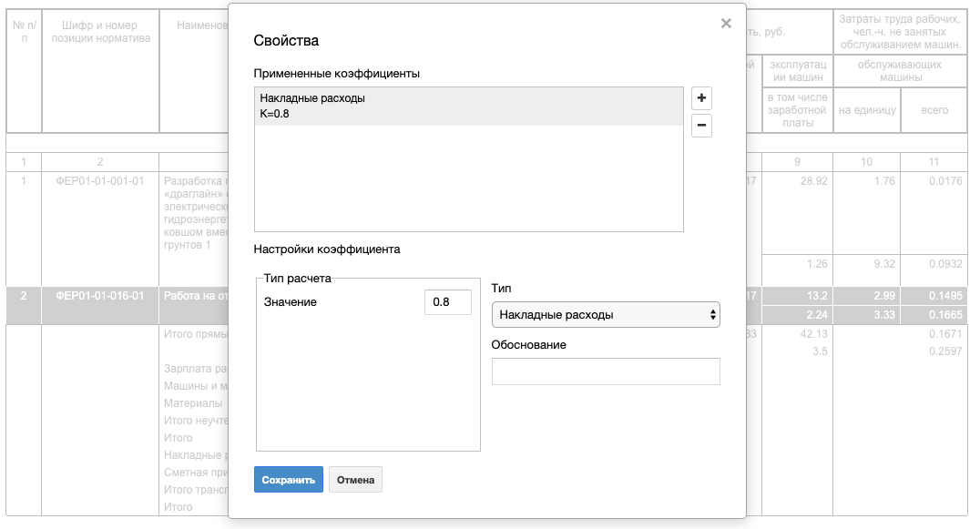Screen dimensions: 980x529
Task: Click the cell with value 28.92
Action: [x=798, y=181]
